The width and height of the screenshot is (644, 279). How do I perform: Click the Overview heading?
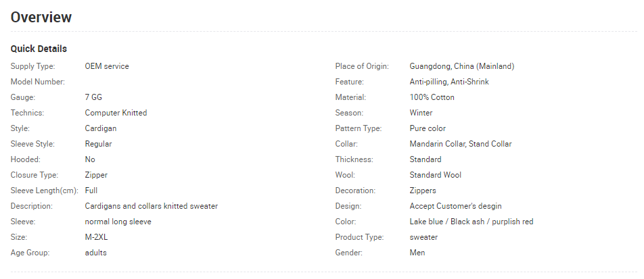pyautogui.click(x=41, y=18)
